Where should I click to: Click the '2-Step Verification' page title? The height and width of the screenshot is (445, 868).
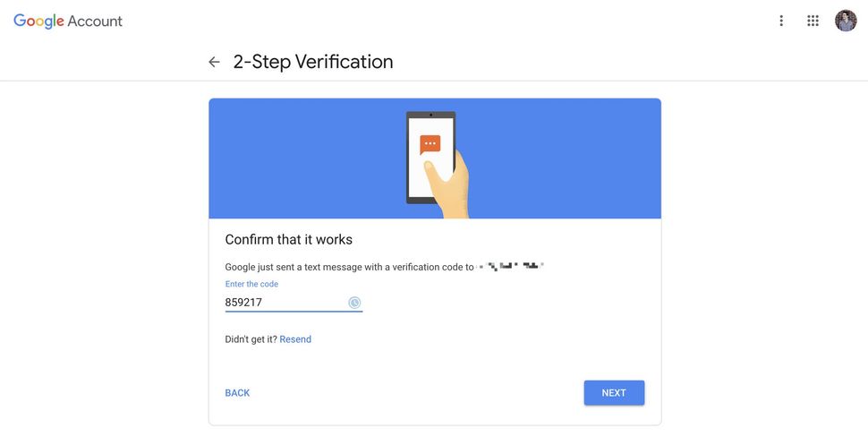tap(313, 62)
